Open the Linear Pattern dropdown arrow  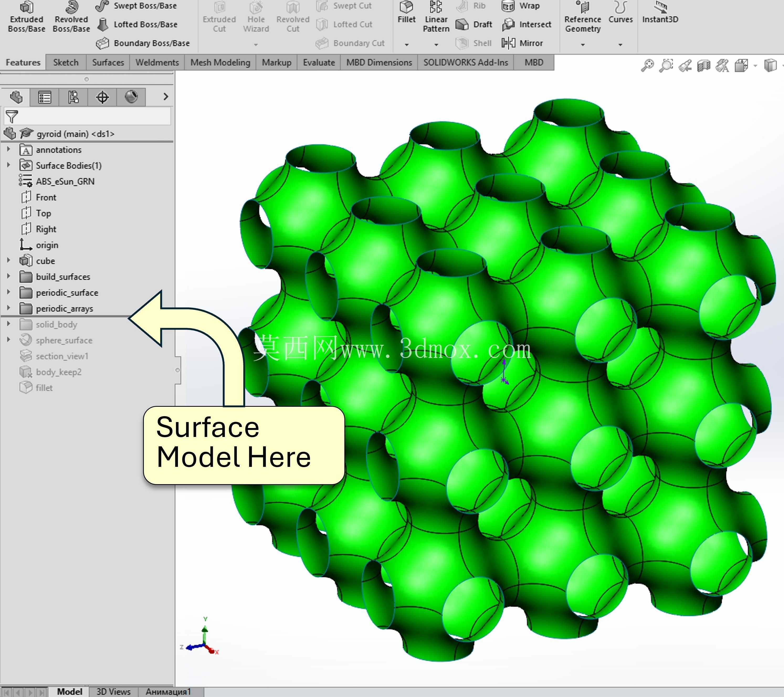click(436, 45)
